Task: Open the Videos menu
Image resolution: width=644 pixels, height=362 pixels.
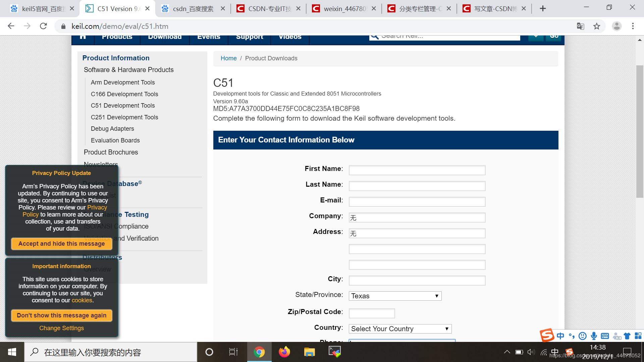Action: [290, 37]
